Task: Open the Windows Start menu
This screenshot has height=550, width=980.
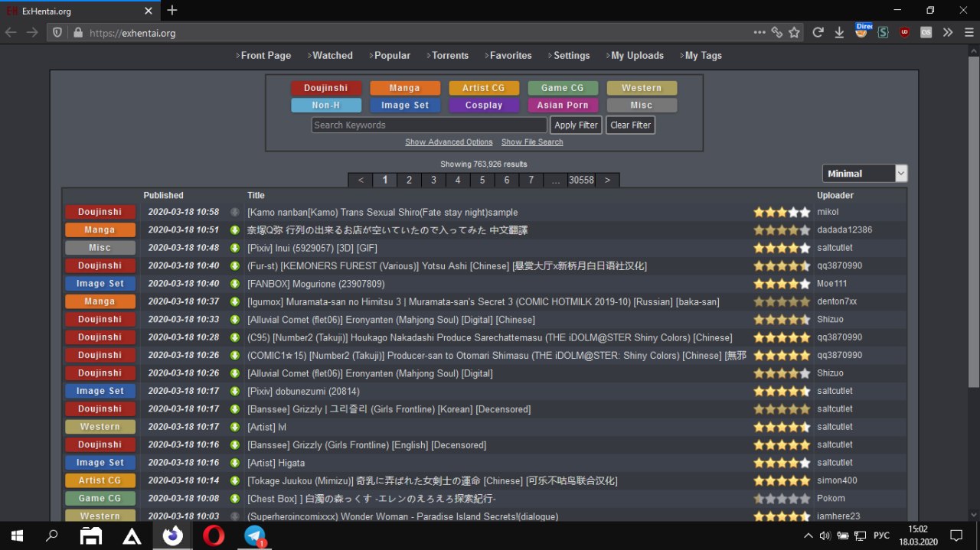Action: pyautogui.click(x=15, y=535)
